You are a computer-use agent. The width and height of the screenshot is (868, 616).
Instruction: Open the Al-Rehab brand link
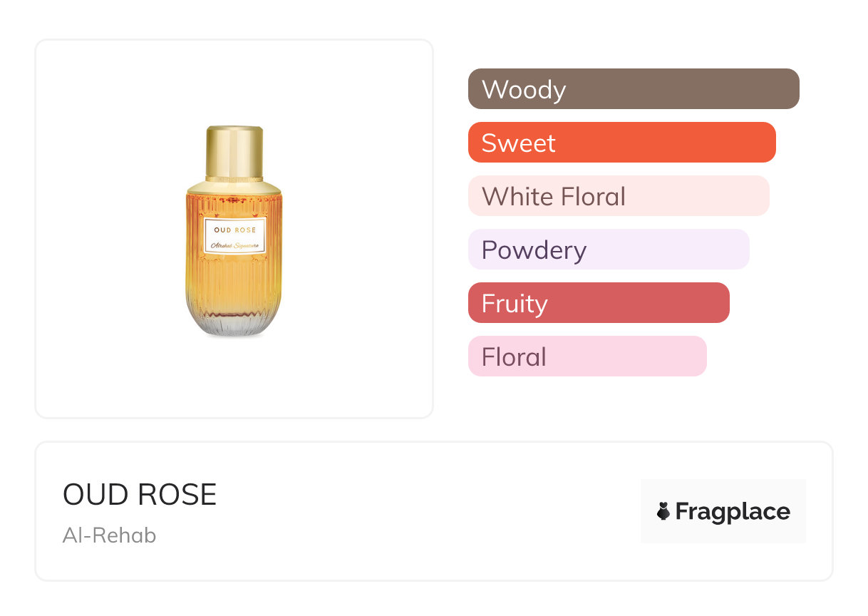[109, 535]
